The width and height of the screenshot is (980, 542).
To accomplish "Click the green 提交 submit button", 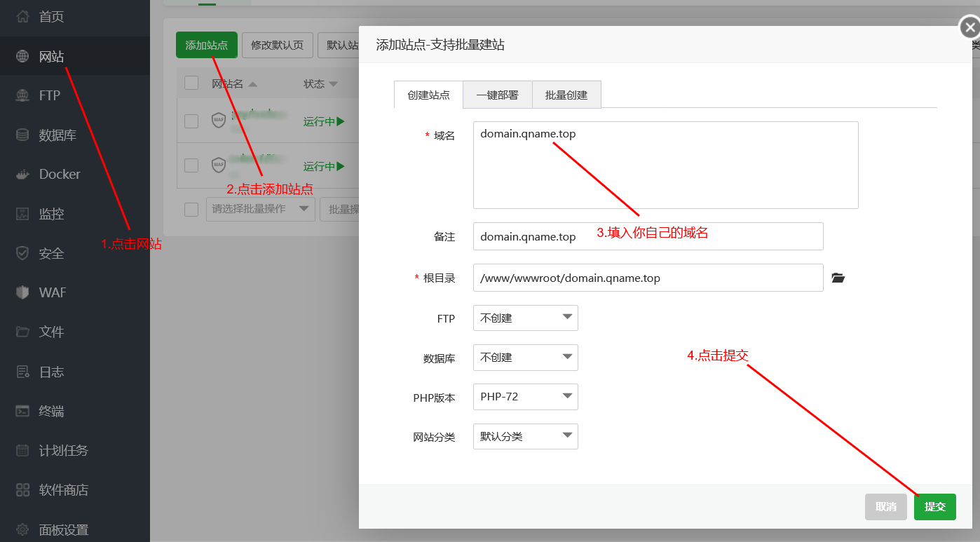I will [x=934, y=506].
